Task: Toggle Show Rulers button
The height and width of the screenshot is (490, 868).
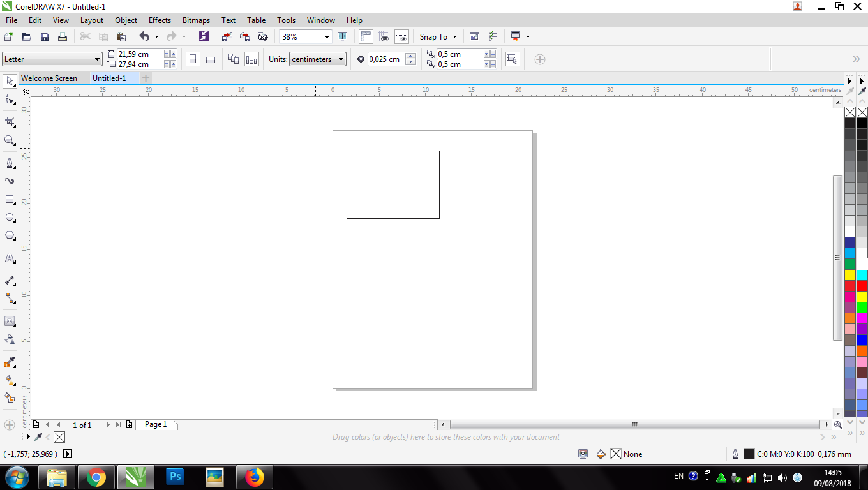Action: tap(366, 37)
